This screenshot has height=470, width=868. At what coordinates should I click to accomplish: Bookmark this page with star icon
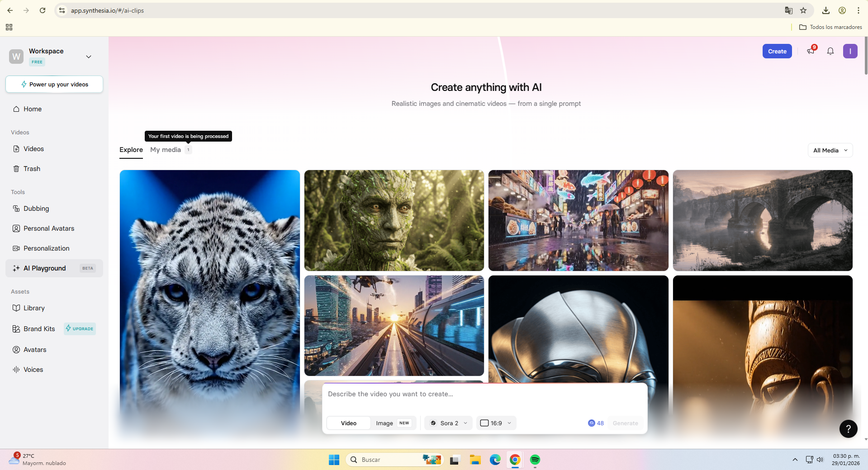803,10
